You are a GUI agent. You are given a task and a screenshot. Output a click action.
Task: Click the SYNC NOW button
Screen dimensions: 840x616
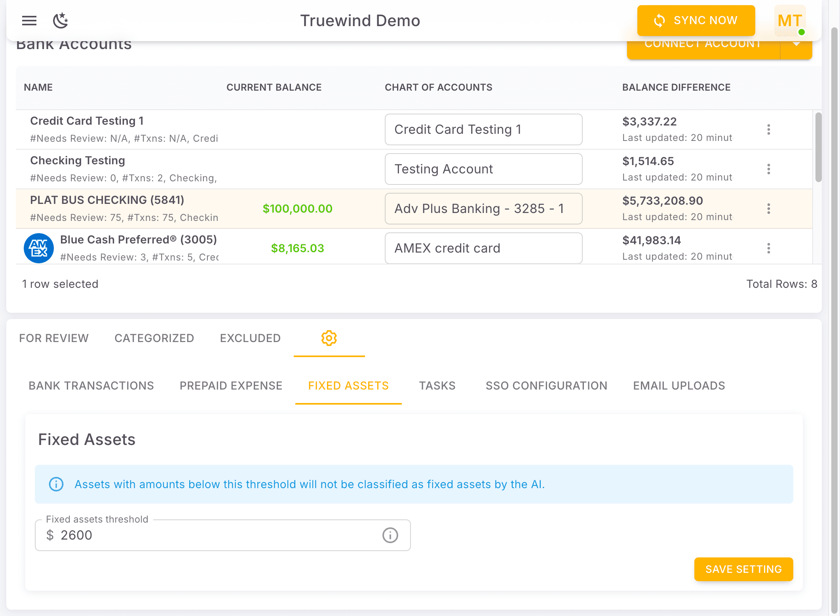(x=696, y=21)
